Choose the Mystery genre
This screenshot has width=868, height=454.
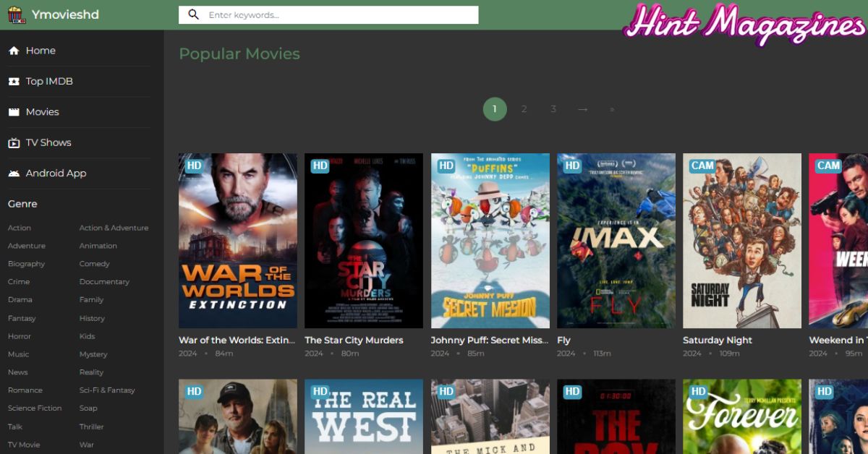tap(93, 354)
